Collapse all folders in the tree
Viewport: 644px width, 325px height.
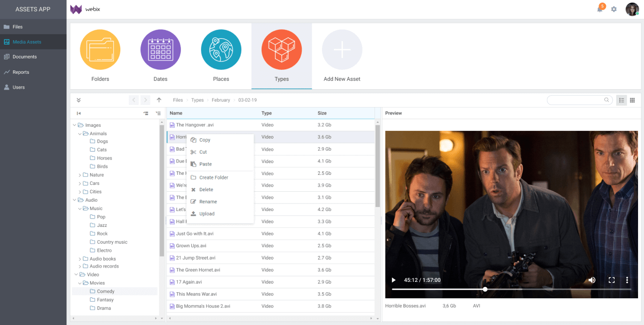(146, 113)
